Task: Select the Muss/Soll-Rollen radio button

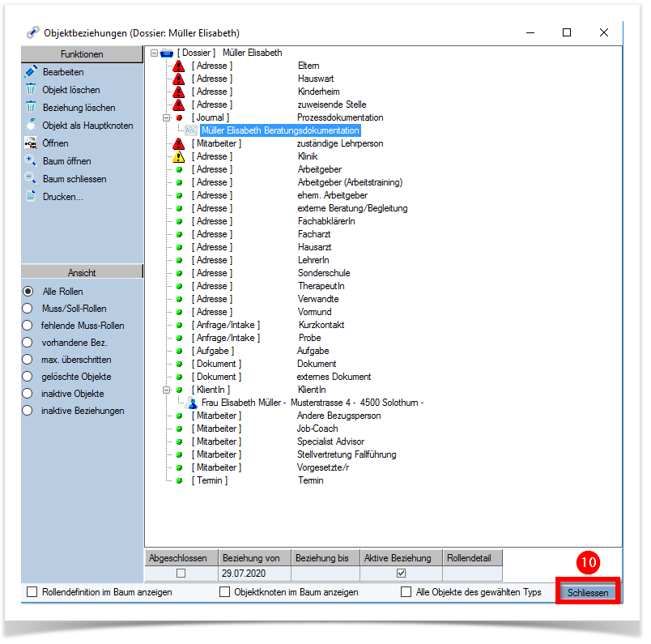Action: [x=28, y=309]
